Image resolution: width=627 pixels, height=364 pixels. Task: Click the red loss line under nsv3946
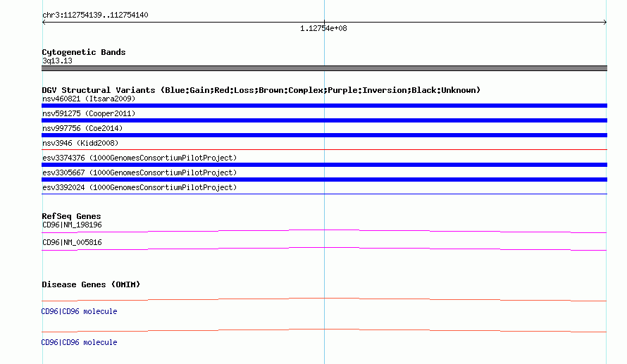click(324, 149)
